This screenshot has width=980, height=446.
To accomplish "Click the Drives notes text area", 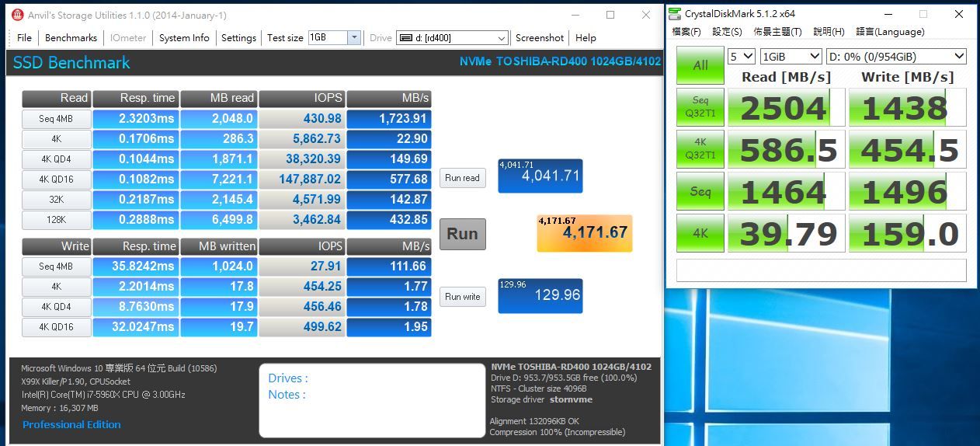I will 372,400.
